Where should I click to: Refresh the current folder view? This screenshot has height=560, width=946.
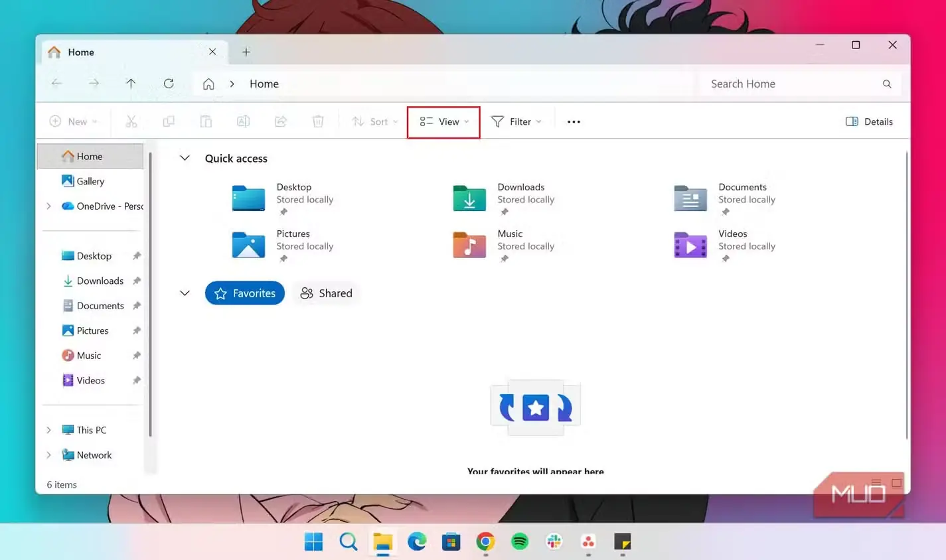coord(169,84)
